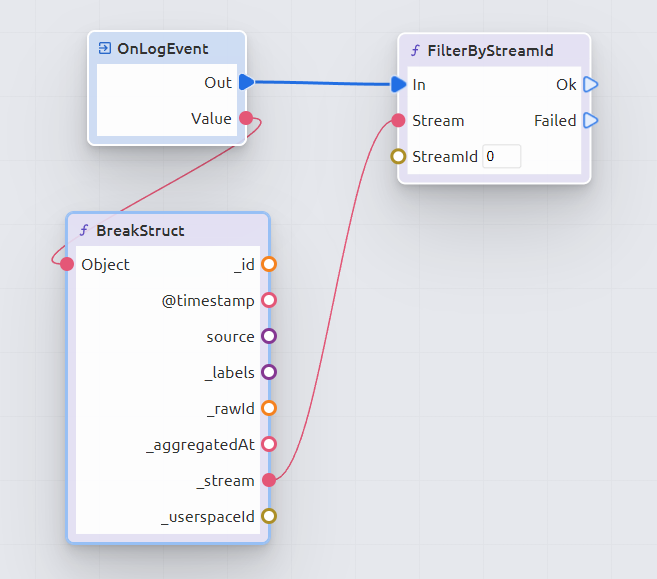Click the _stream output pin

[x=268, y=481]
